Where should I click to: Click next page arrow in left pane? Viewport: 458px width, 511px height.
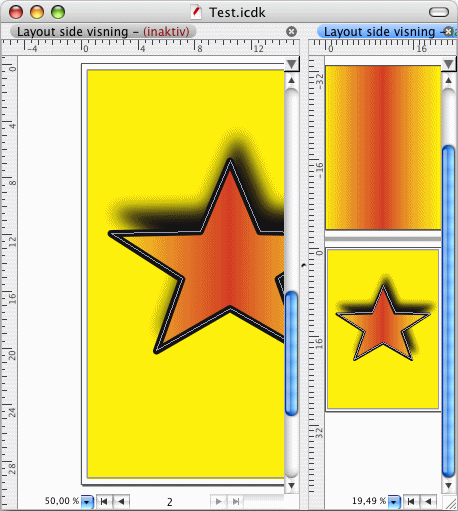[219, 501]
